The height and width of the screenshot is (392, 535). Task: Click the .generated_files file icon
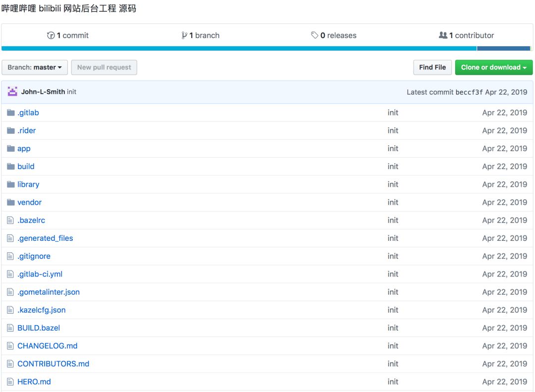coord(10,238)
